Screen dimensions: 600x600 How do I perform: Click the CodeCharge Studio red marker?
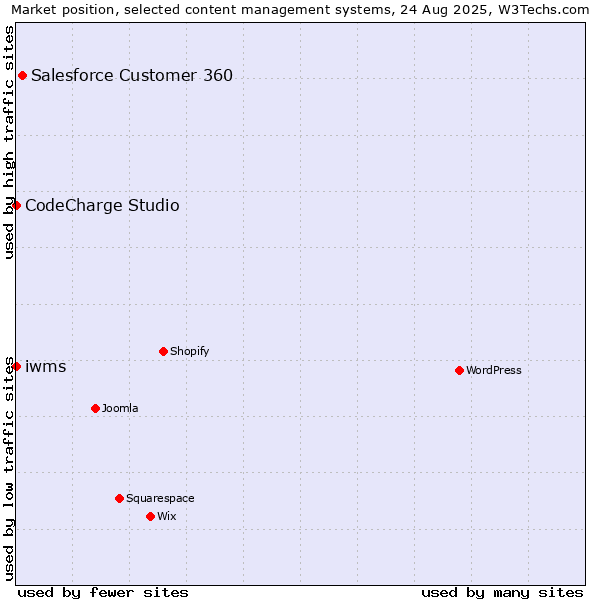coord(16,205)
